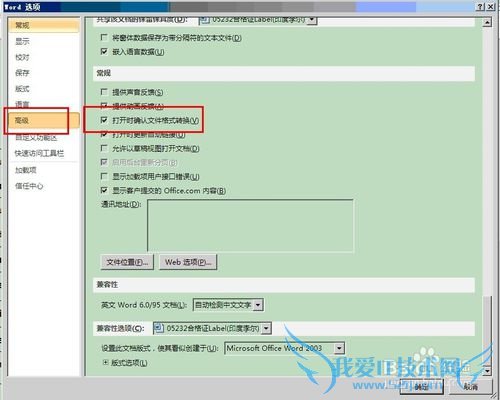Toggle 提供动画反馈 checkbox
Viewport: 500px width, 400px height.
(104, 106)
